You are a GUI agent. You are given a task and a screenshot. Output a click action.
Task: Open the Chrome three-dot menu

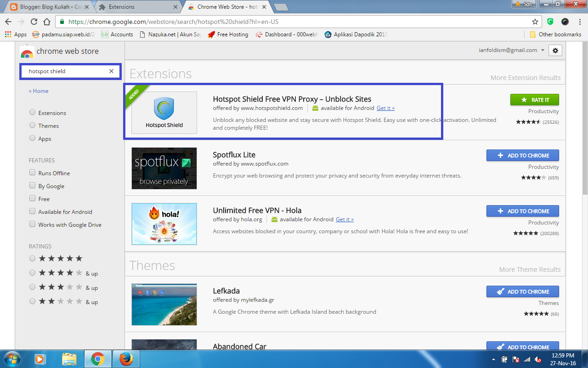pyautogui.click(x=579, y=22)
